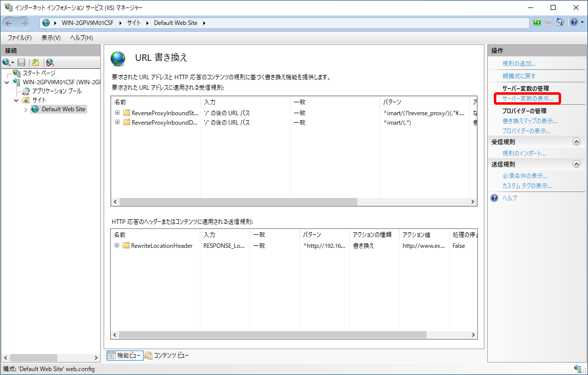This screenshot has height=375, width=588.
Task: Click the create connection globe icon
Action: [x=8, y=62]
